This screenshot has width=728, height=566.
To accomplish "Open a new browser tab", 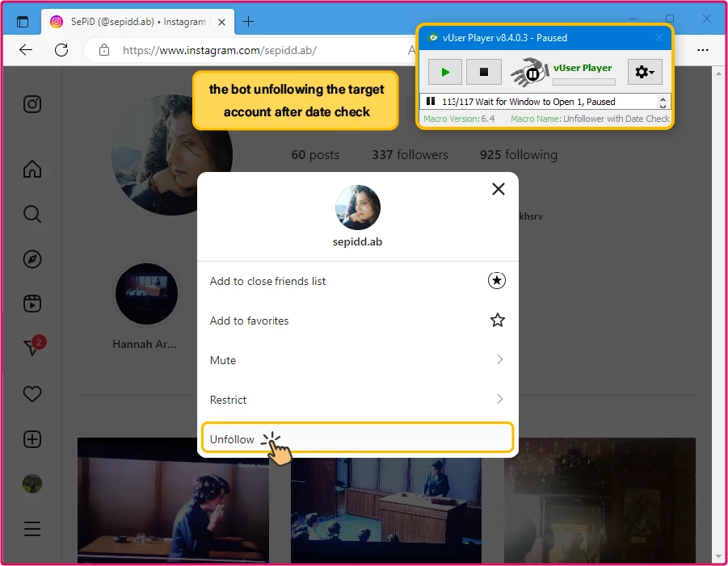I will [x=248, y=21].
